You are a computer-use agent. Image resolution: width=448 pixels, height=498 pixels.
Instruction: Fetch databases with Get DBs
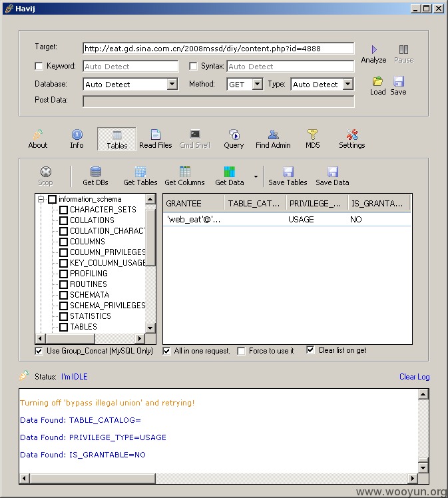click(95, 176)
